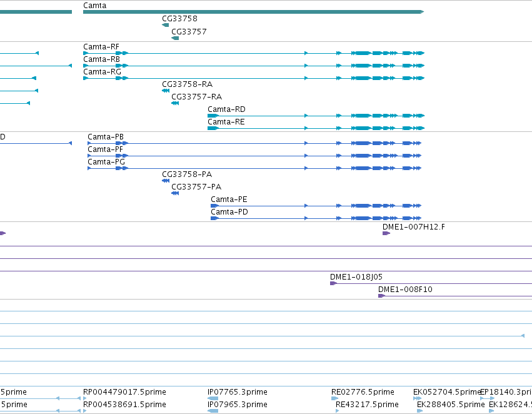Click the Camta gene label
Screen dimensions: 532x414
(x=94, y=6)
